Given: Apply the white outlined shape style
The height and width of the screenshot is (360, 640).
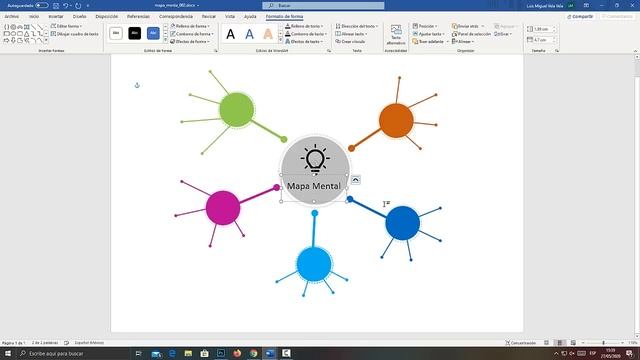Looking at the screenshot, I should point(116,33).
